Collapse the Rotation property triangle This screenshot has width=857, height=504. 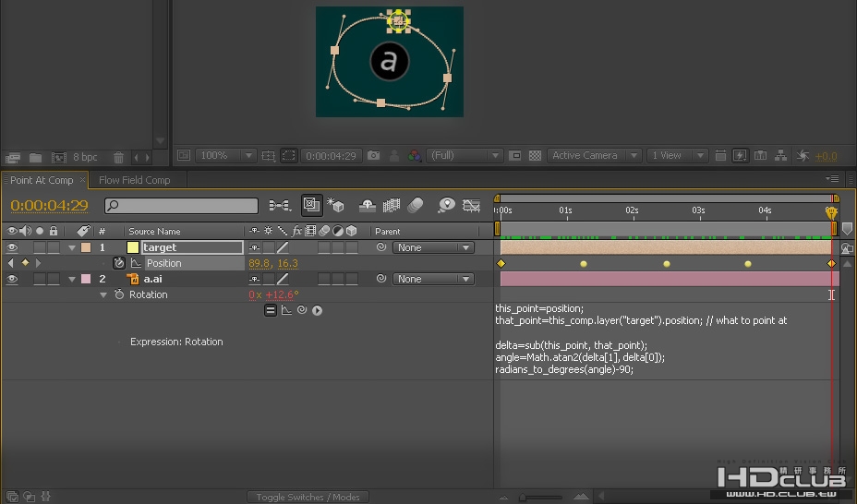pyautogui.click(x=103, y=294)
